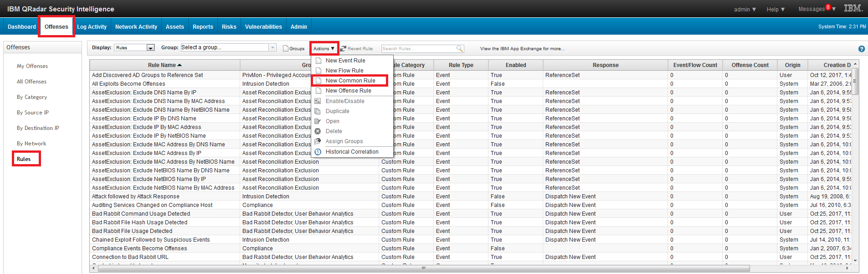
Task: Click the New Event Rule document icon
Action: pos(318,61)
